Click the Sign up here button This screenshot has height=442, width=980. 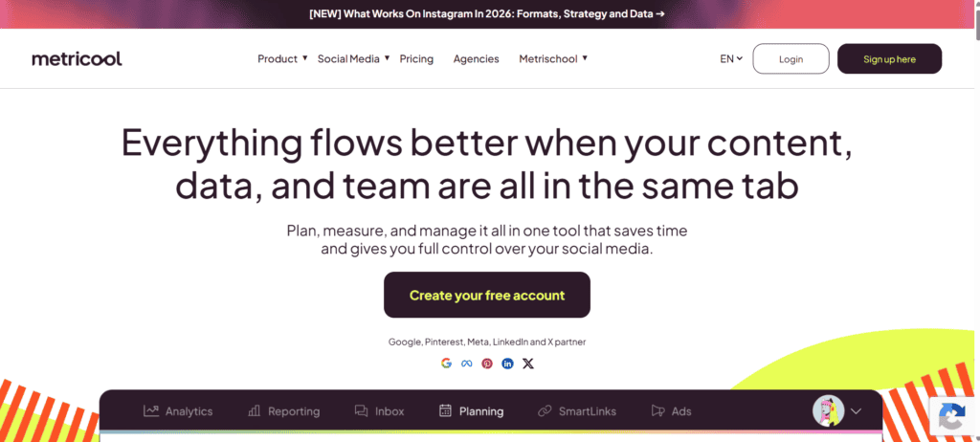[x=889, y=58]
